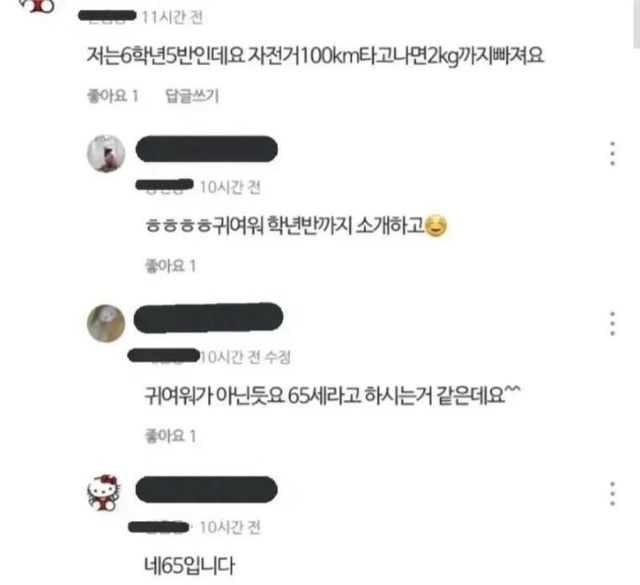This screenshot has width=640, height=585.
Task: Click the page scrollbar at top right
Action: click(x=636, y=24)
